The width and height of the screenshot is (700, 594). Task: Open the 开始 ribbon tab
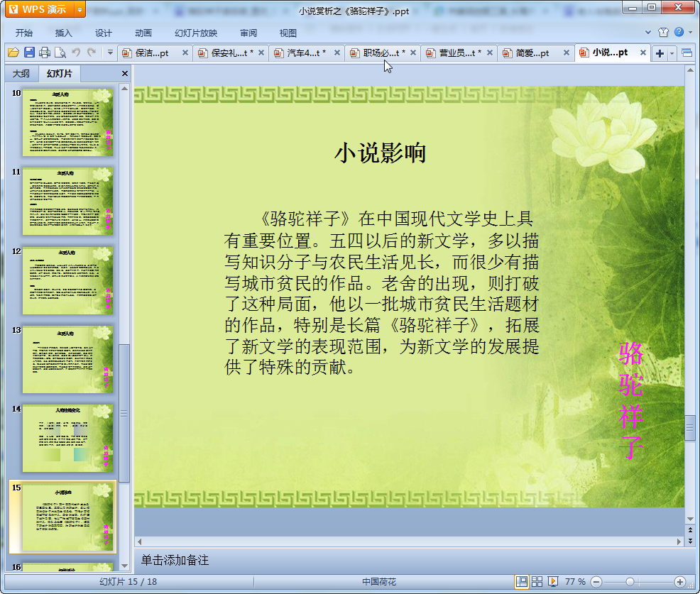pyautogui.click(x=23, y=33)
